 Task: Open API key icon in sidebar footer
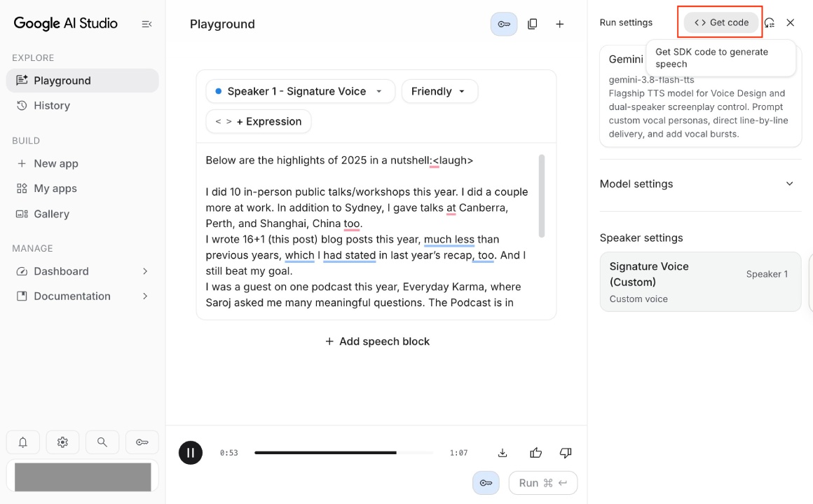tap(142, 442)
